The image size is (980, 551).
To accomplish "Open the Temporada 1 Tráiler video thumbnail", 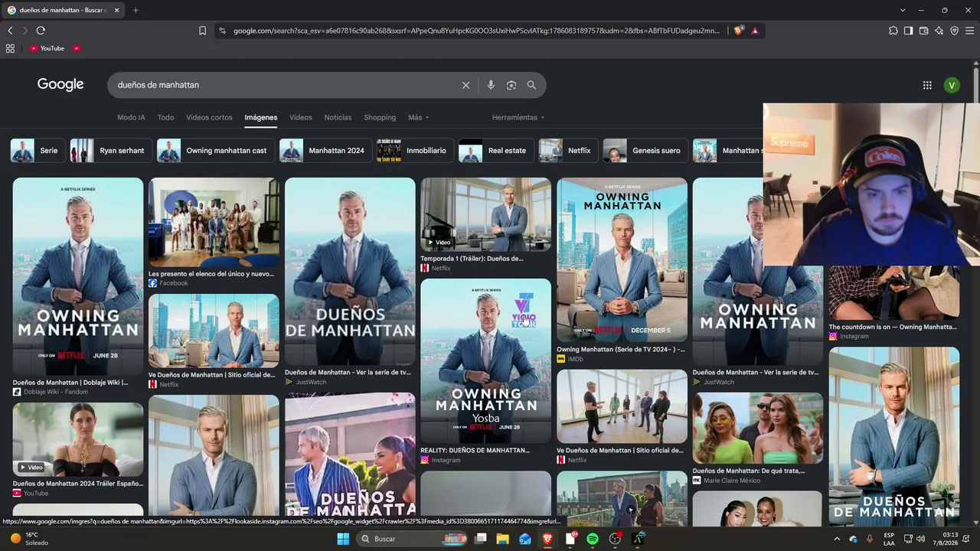I will [485, 214].
